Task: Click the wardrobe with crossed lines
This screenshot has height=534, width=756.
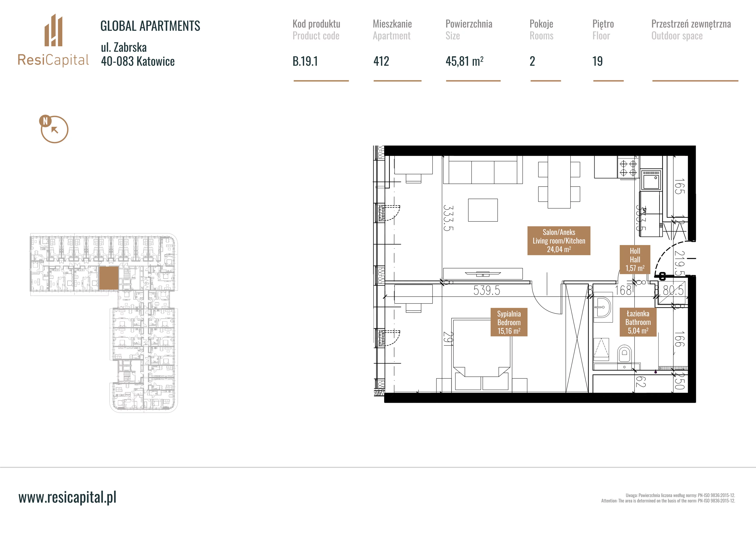Action: click(577, 338)
